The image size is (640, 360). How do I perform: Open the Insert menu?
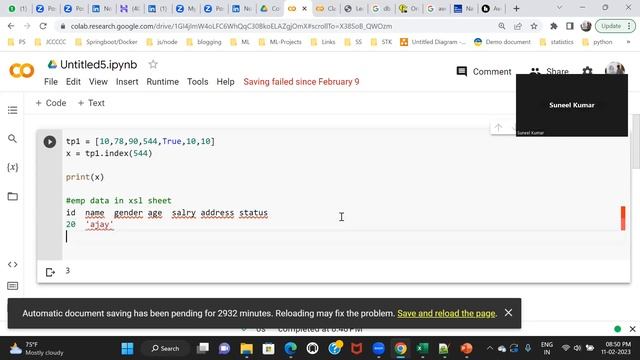click(127, 82)
